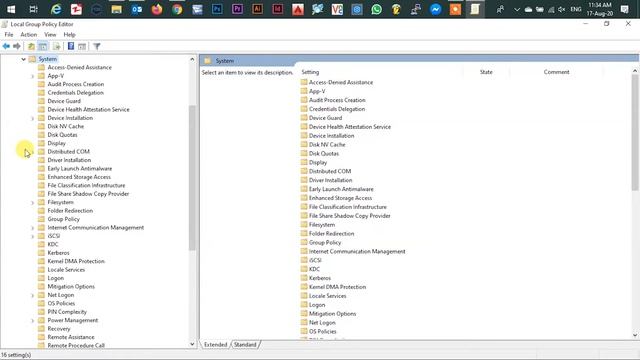
Task: Click the console tree vertical scrollbar thumb
Action: [192, 178]
